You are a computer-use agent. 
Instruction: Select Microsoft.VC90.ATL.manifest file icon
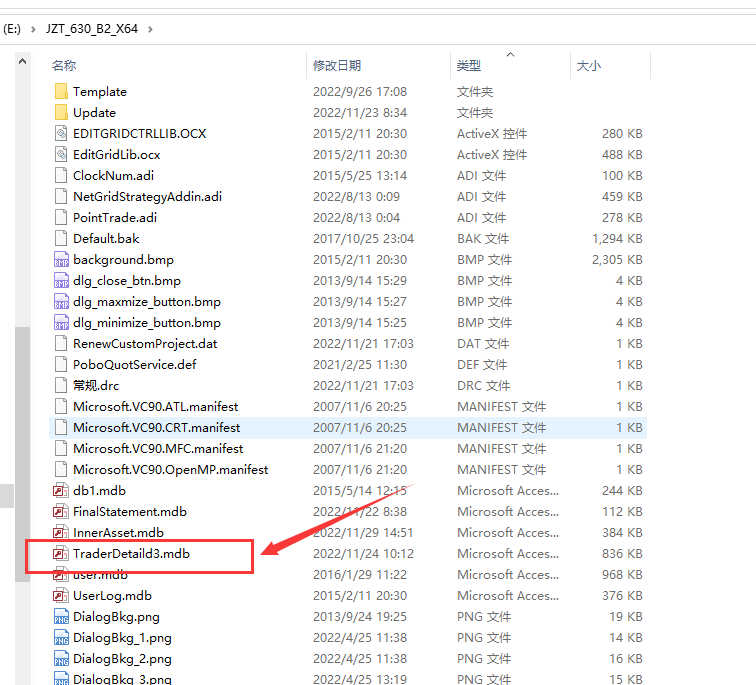(61, 407)
